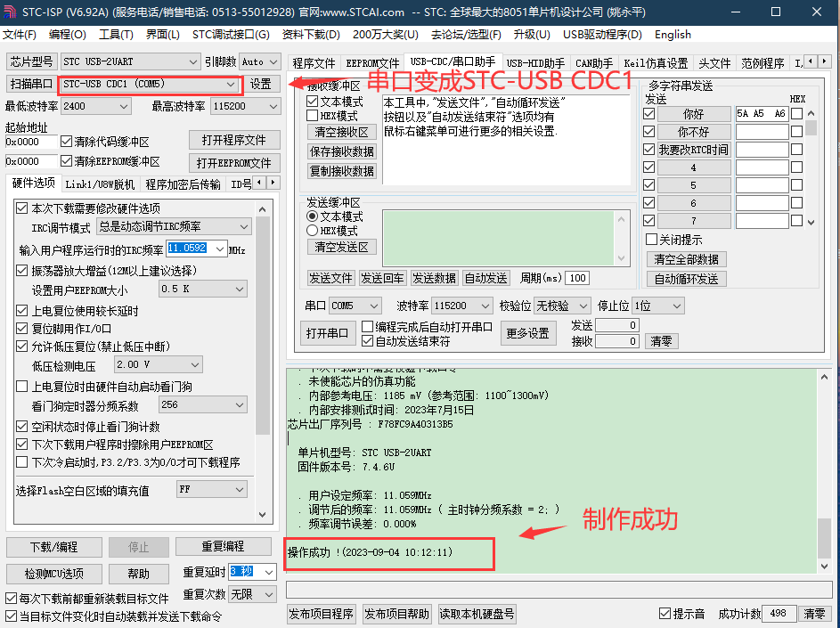This screenshot has height=628, width=840.
Task: Click the 你好 multi-string send button
Action: coord(694,114)
